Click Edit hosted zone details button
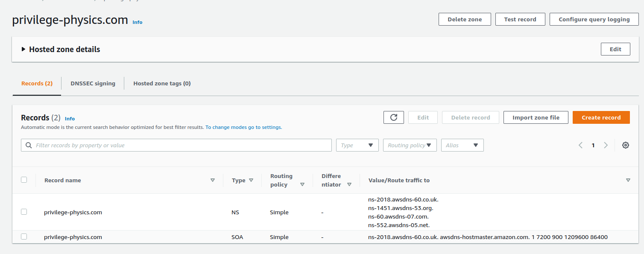The image size is (644, 254). (615, 49)
